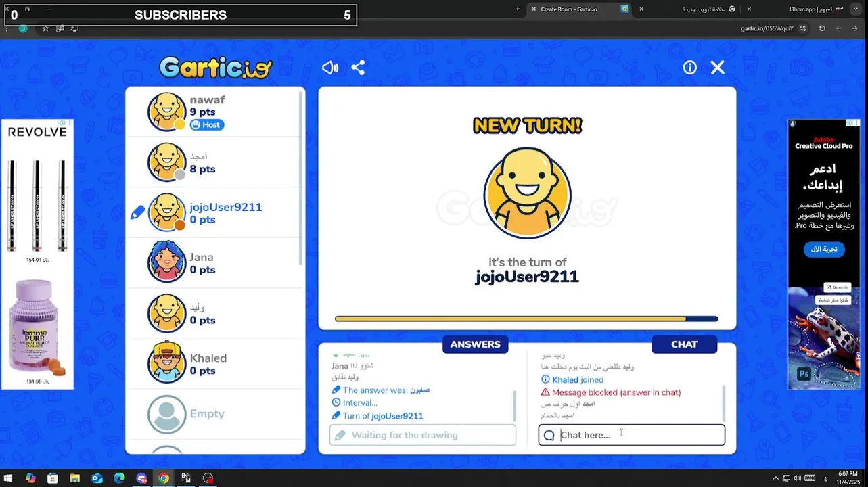This screenshot has height=487, width=868.
Task: Open a new browser tab with plus
Action: [x=518, y=9]
